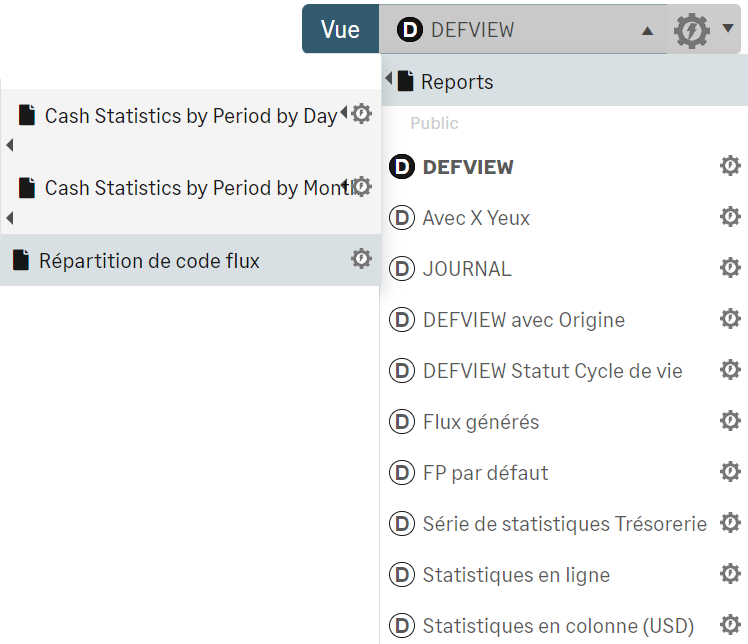Click the gear icon beside JOURNAL view
748x644 pixels.
(730, 268)
